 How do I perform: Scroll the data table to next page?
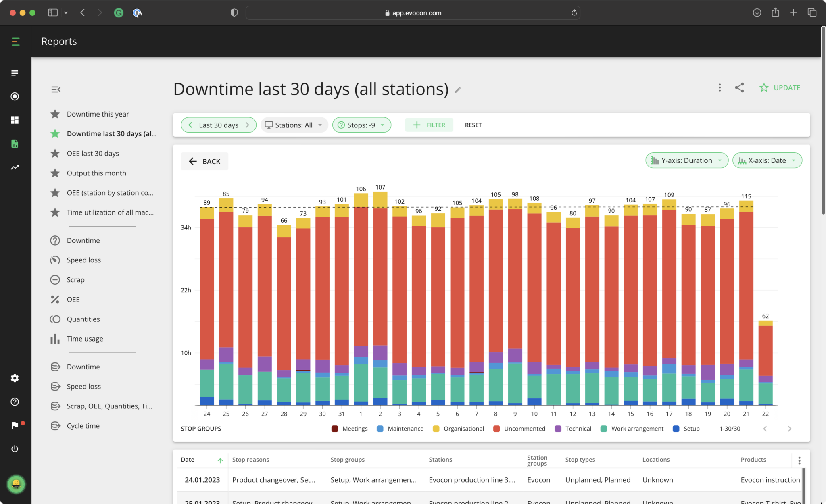(x=790, y=428)
